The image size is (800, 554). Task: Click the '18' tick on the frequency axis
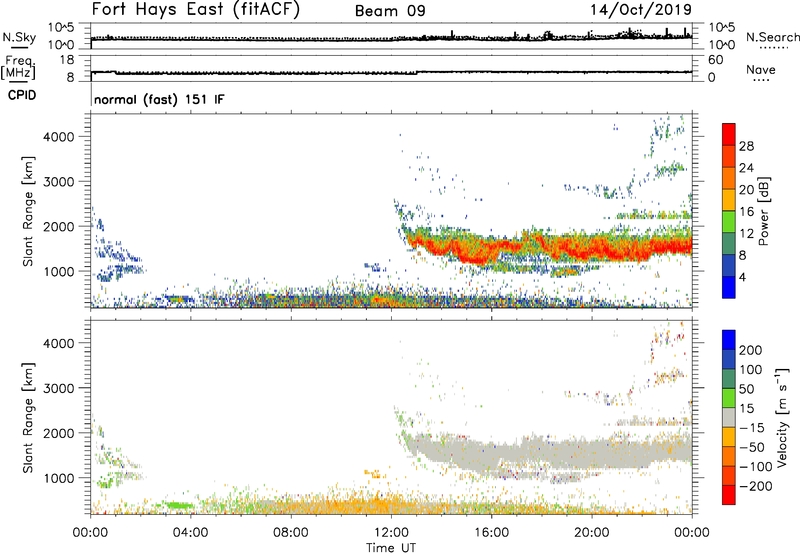pyautogui.click(x=67, y=60)
